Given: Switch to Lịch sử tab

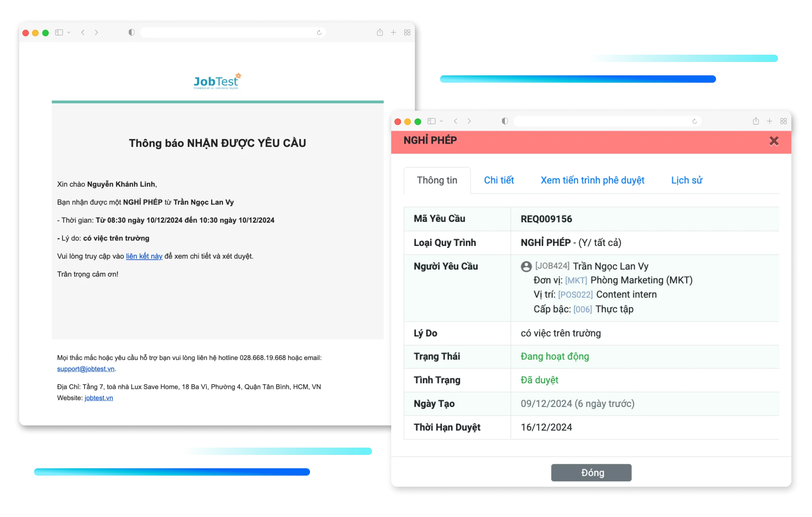Looking at the screenshot, I should (687, 179).
